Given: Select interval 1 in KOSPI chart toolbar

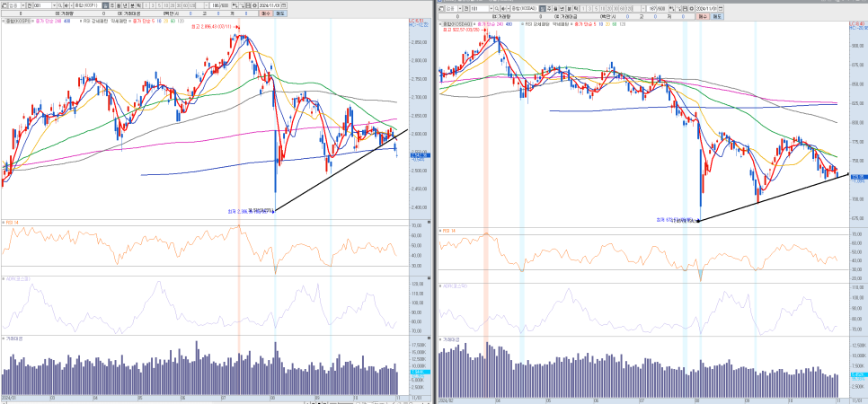Looking at the screenshot, I should click(146, 5).
